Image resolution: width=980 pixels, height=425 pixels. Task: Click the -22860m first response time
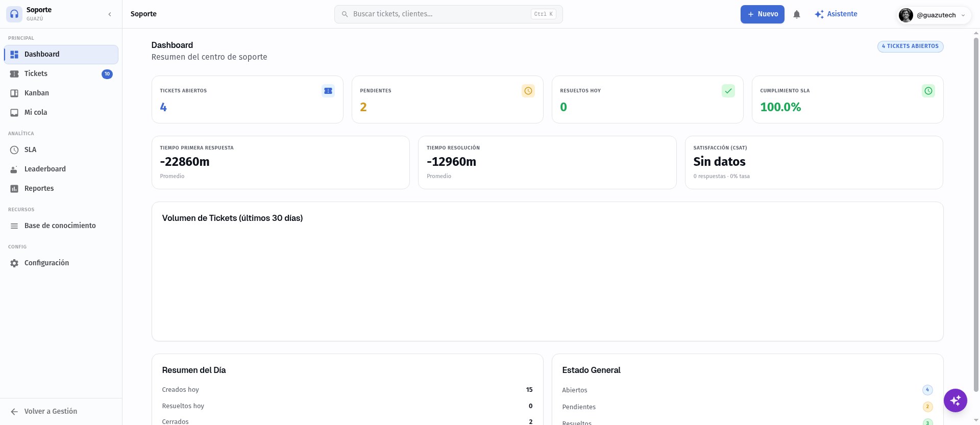click(x=185, y=162)
